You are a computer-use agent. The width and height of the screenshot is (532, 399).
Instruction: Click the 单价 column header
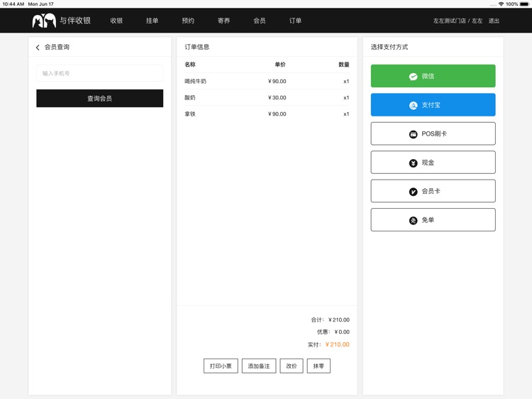(280, 64)
